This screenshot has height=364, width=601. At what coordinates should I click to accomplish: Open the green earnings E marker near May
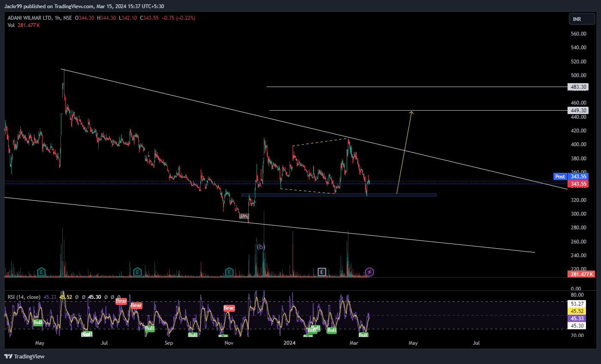[41, 272]
